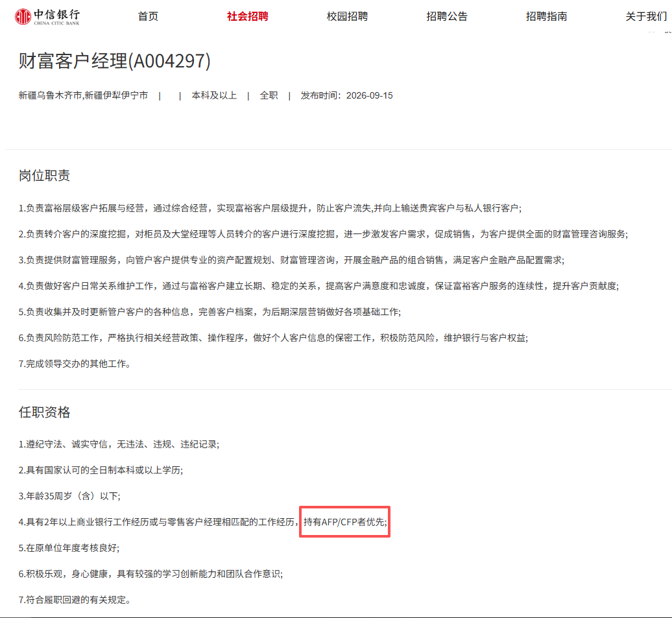Image resolution: width=672 pixels, height=618 pixels.
Task: Click the location text 新疆乌鲁木齐市,新疆伊犁伊宁市
Action: point(83,95)
